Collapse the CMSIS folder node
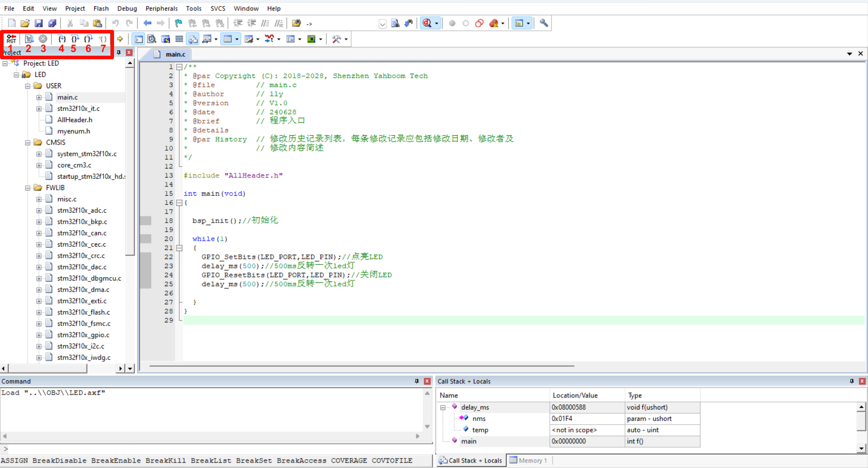Screen dimensions: 868x468 pyautogui.click(x=28, y=142)
